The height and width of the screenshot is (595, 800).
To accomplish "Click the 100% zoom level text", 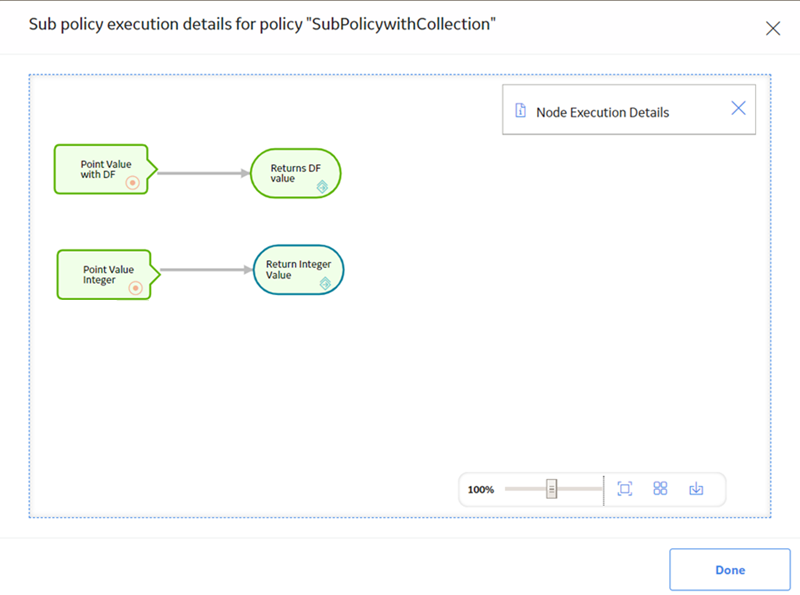I will [481, 490].
